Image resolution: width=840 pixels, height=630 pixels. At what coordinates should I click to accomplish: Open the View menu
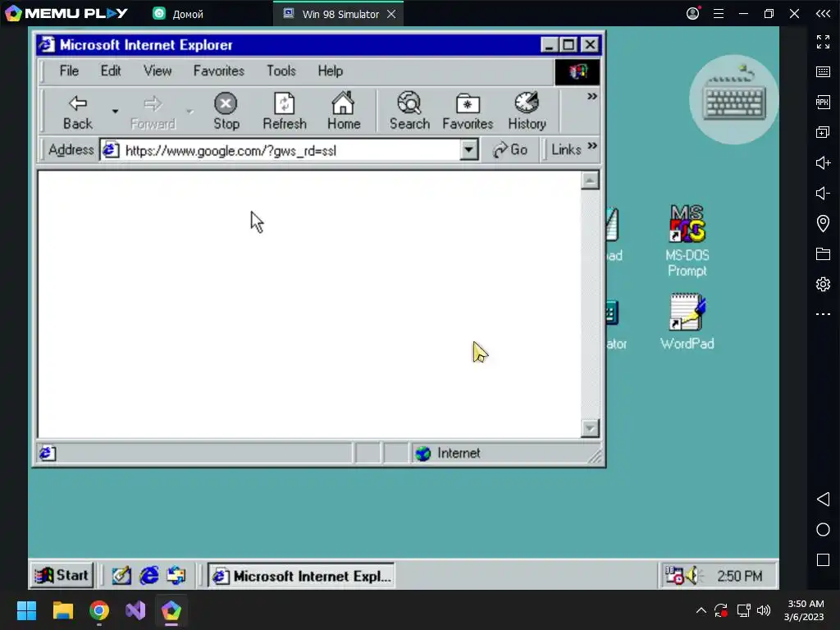[157, 71]
